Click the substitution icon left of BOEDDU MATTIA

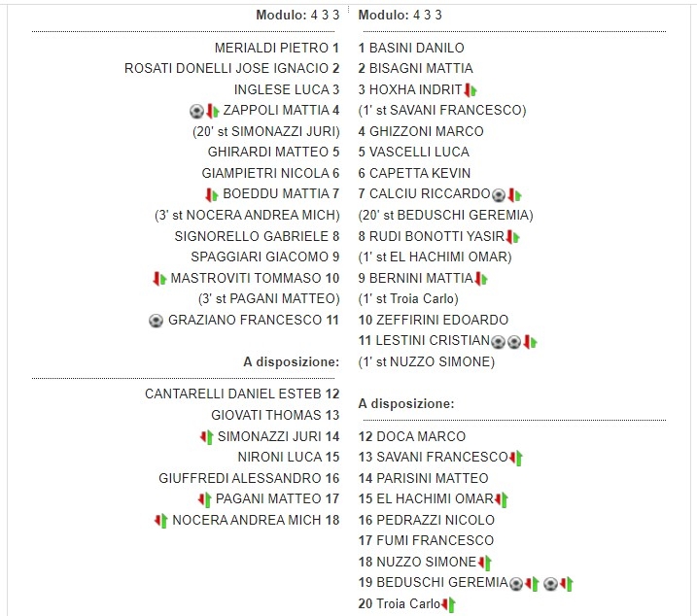coord(212,194)
